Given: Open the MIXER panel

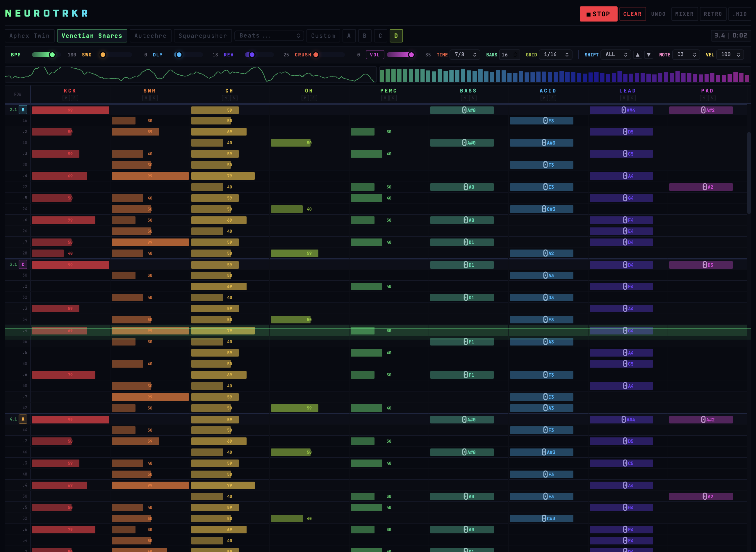Looking at the screenshot, I should [684, 14].
